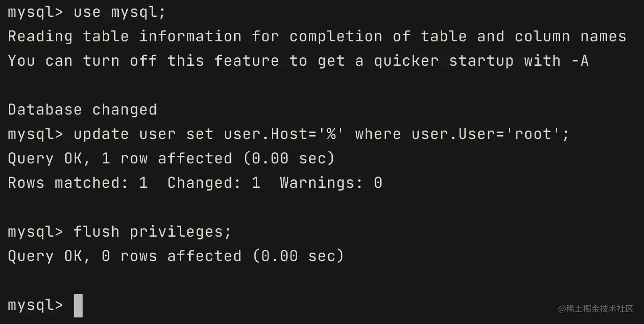Click the user.User='root' condition text

click(486, 134)
